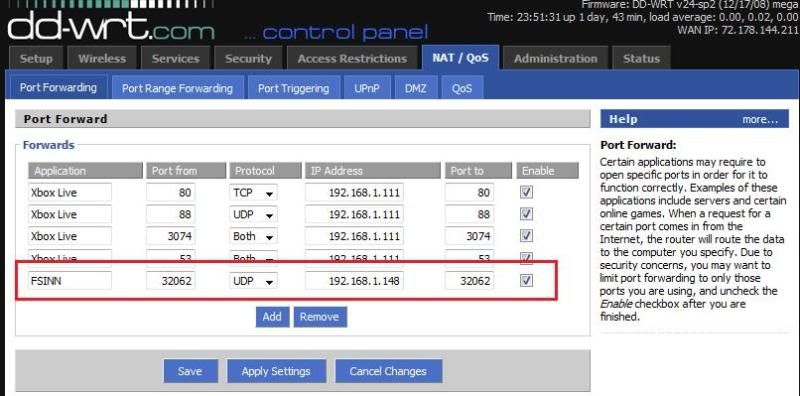Open UDP protocol dropdown for port 88
The width and height of the screenshot is (800, 396).
[254, 215]
